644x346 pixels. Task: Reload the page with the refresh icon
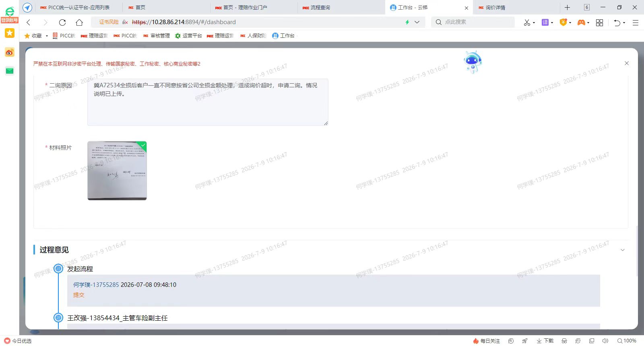pos(62,23)
